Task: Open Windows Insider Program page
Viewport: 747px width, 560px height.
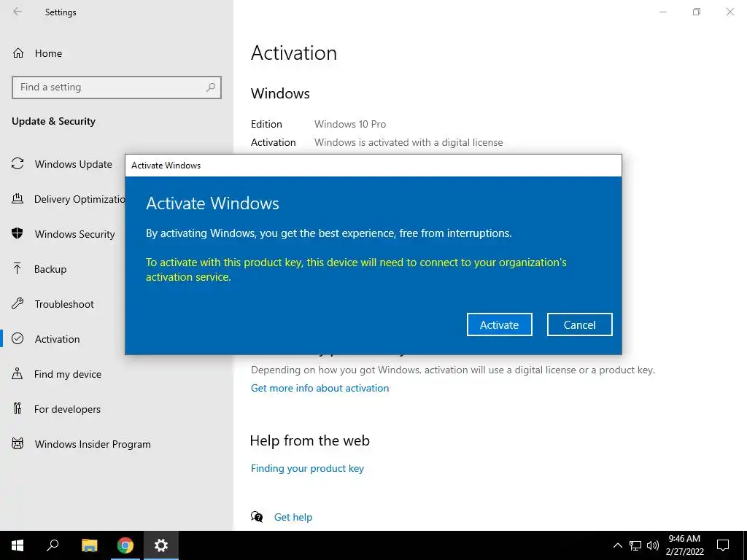Action: (93, 444)
